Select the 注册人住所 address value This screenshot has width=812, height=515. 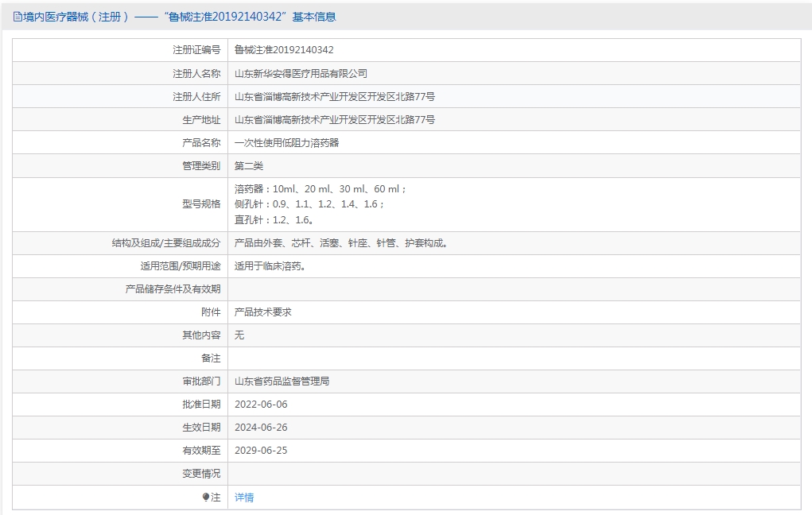pyautogui.click(x=335, y=96)
